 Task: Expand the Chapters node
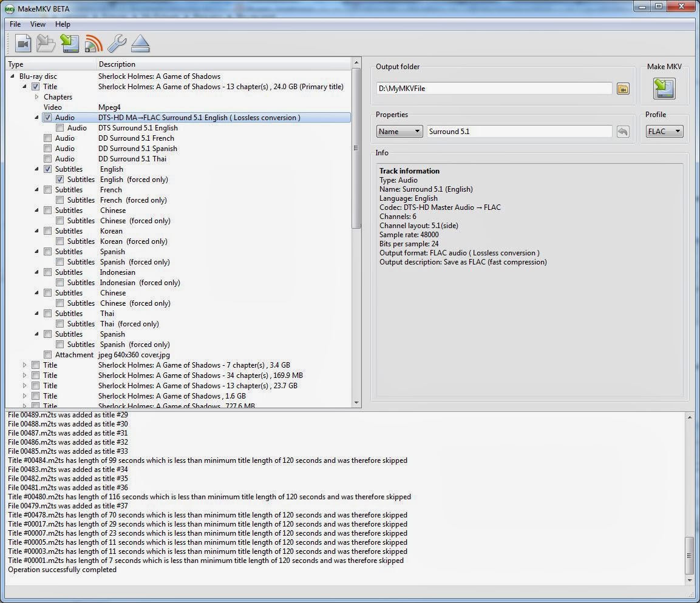click(x=36, y=97)
